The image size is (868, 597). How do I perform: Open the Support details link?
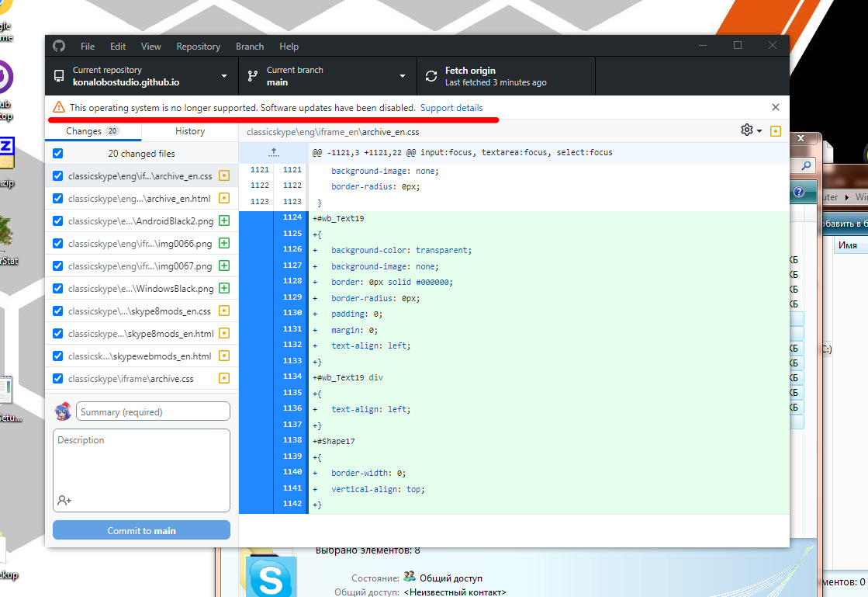coord(451,108)
